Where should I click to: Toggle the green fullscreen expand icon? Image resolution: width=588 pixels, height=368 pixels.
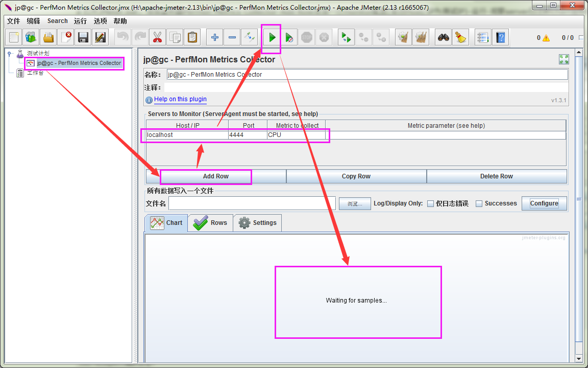[563, 59]
